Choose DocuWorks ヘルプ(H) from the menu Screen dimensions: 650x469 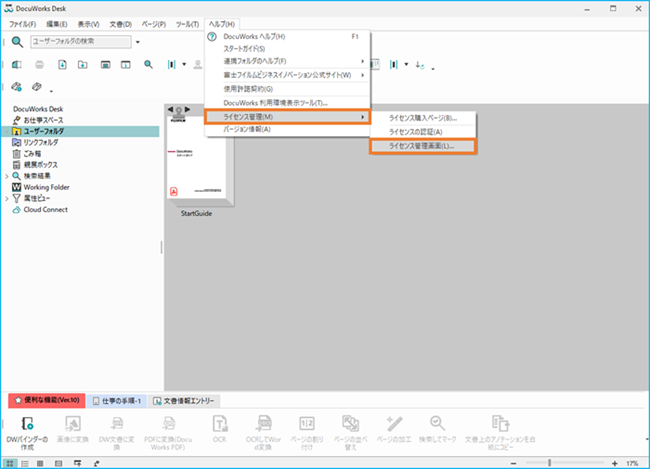[x=287, y=36]
